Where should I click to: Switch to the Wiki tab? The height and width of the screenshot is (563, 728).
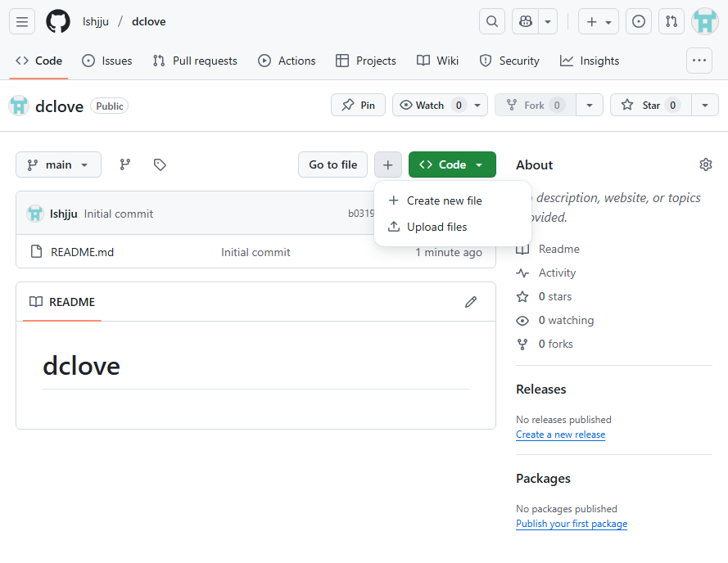(x=437, y=61)
